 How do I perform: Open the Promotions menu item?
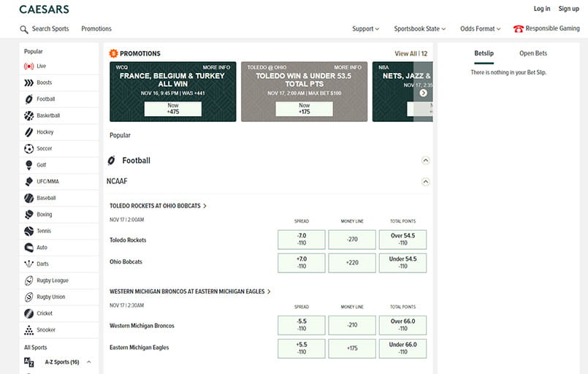coord(96,29)
